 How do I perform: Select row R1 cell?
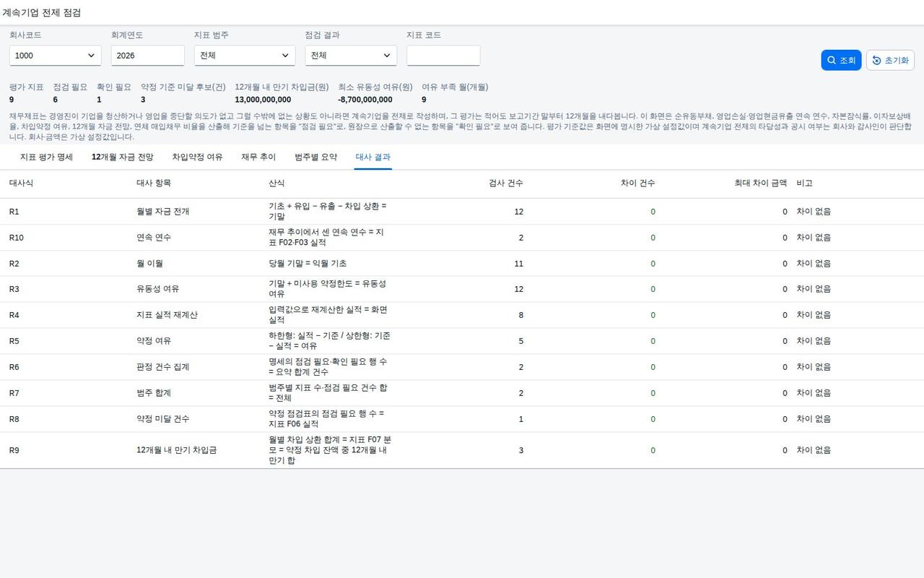tap(14, 212)
